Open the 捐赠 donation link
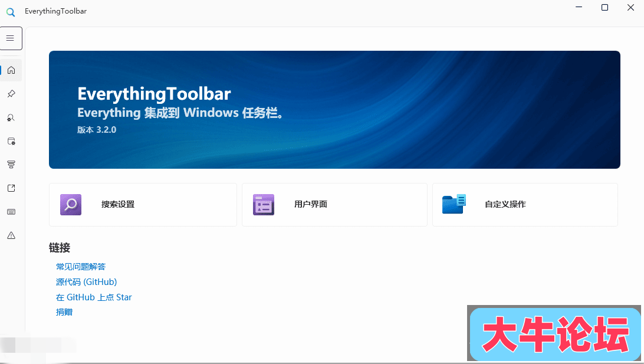The width and height of the screenshot is (644, 364). coord(64,312)
